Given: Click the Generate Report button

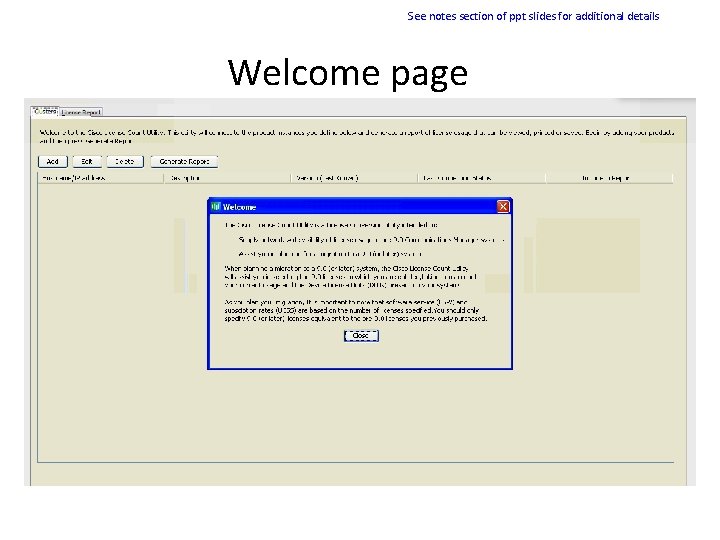Looking at the screenshot, I should [x=184, y=162].
